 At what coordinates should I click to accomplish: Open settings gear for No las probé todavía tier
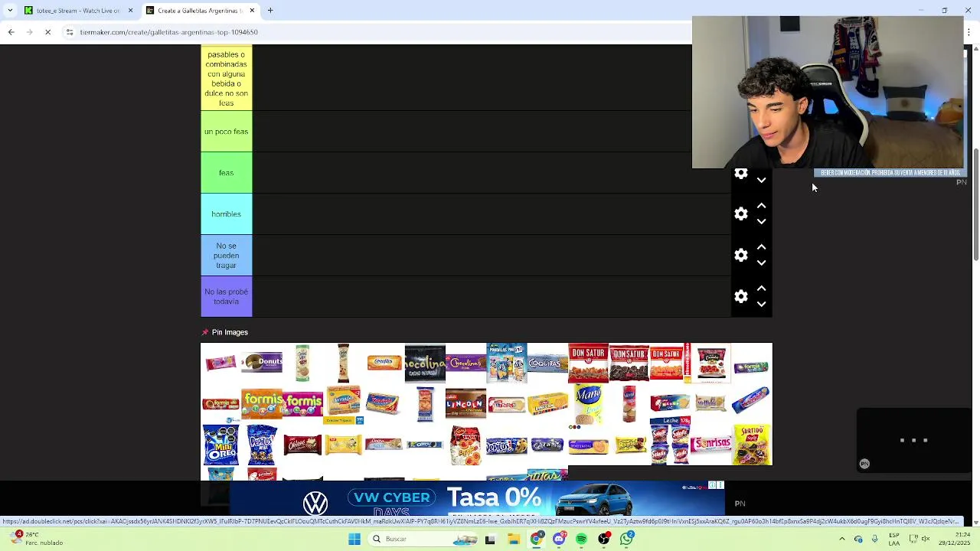tap(740, 297)
